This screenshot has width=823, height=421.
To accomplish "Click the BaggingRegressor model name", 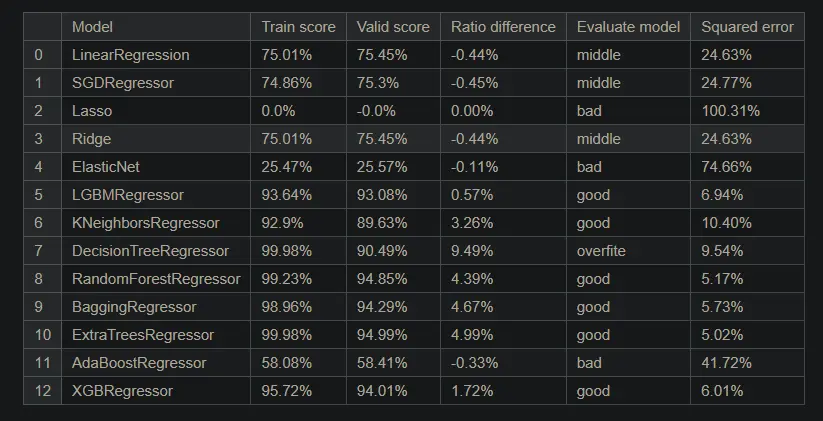I will pos(134,307).
